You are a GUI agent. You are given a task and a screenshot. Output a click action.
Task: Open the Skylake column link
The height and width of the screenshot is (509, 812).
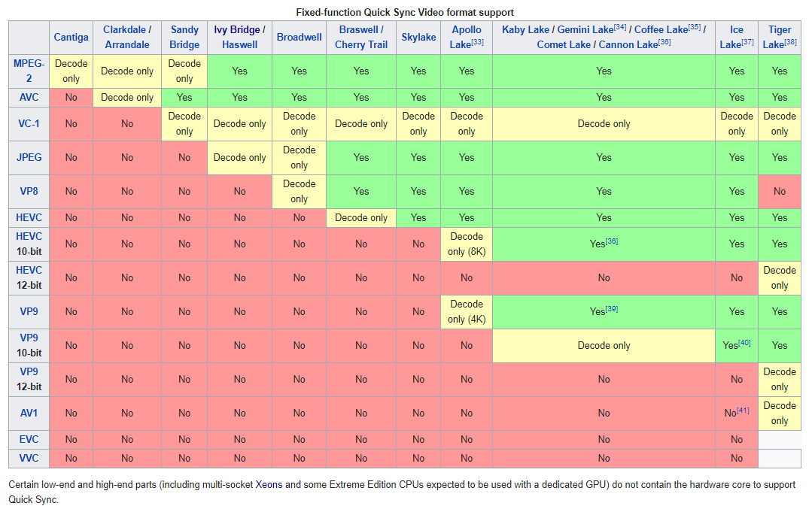coord(418,38)
